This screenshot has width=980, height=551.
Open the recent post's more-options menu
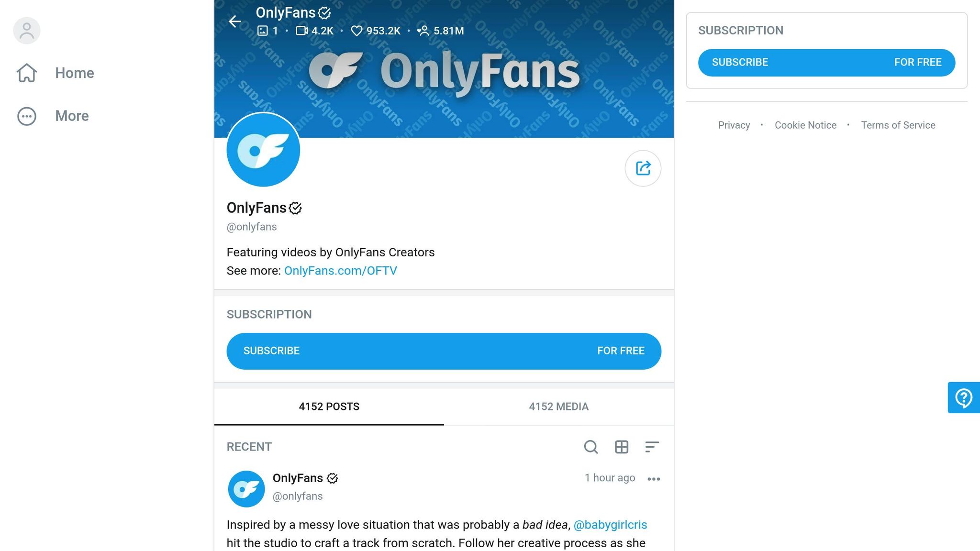click(x=654, y=479)
